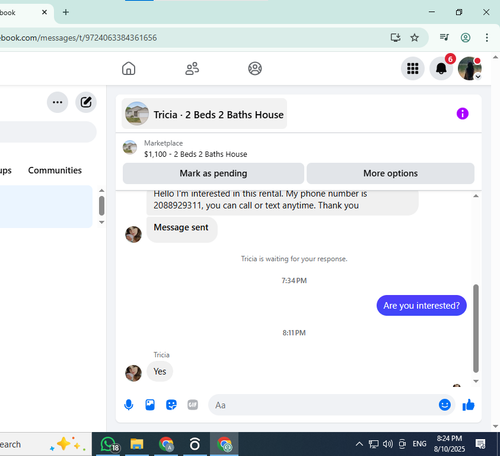Screen dimensions: 500x456
Task: Click the 'Yes' reply from Tricia
Action: [x=160, y=371]
